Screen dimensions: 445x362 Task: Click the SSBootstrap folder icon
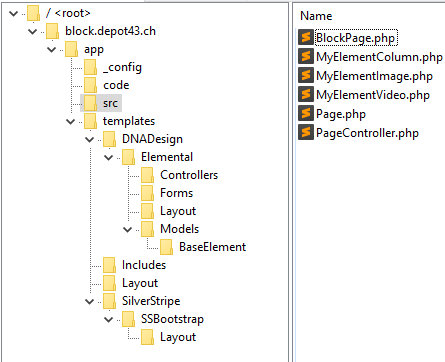129,319
